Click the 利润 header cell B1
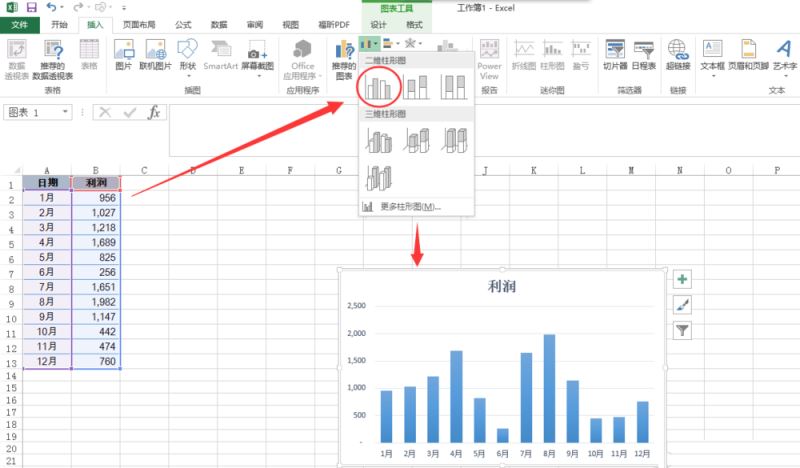This screenshot has height=468, width=800. pos(96,183)
